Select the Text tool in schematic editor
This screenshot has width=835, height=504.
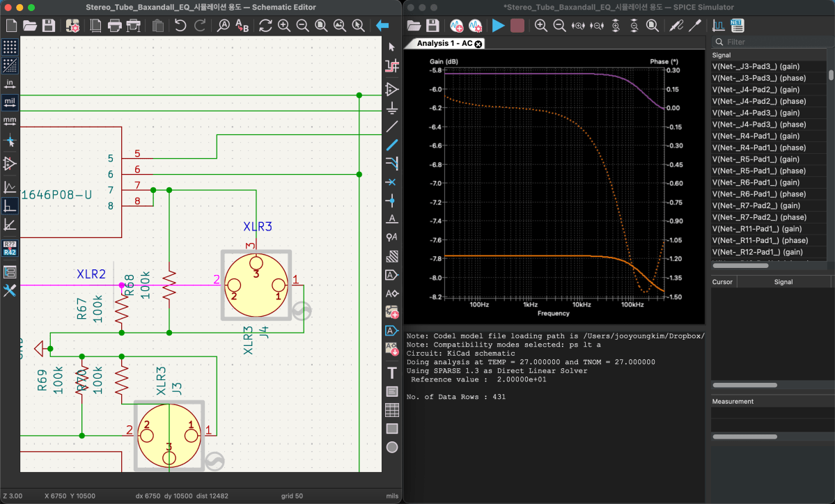tap(391, 372)
